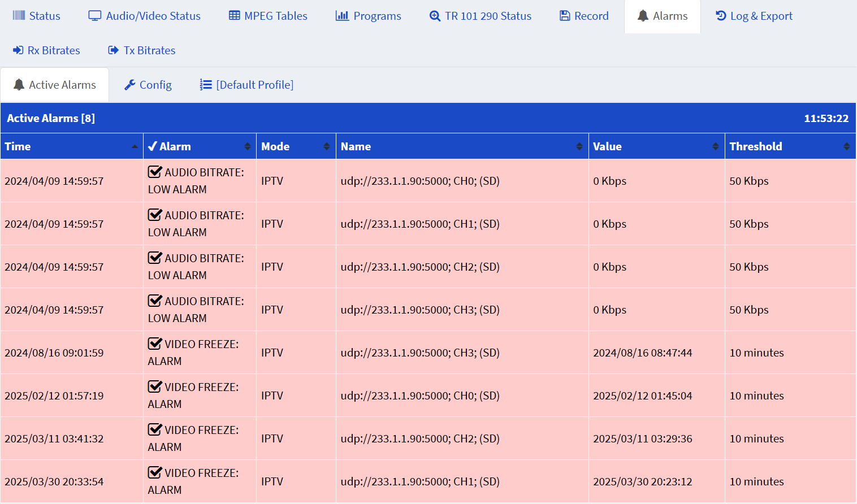Click the floppy disk Record icon
857x504 pixels.
(x=565, y=16)
